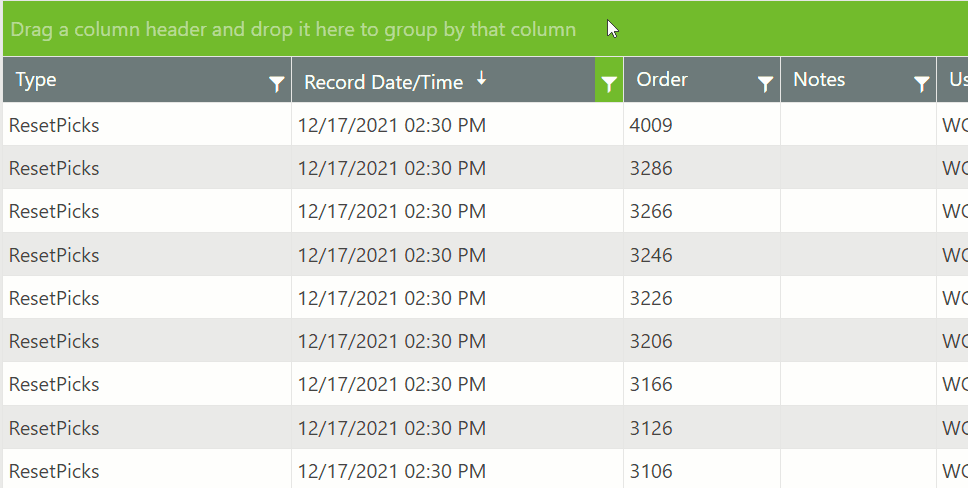Select order 3166 cell

651,384
